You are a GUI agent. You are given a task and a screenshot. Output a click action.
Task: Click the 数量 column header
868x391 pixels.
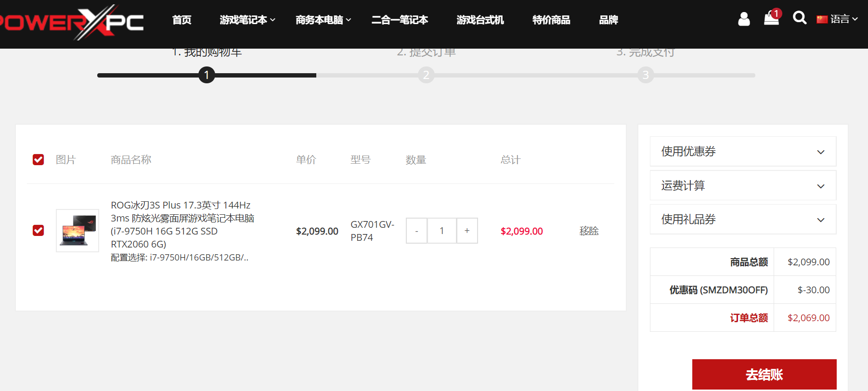pos(416,159)
